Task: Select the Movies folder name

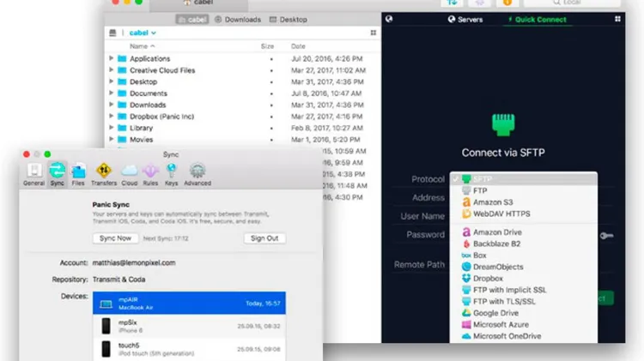Action: 142,140
